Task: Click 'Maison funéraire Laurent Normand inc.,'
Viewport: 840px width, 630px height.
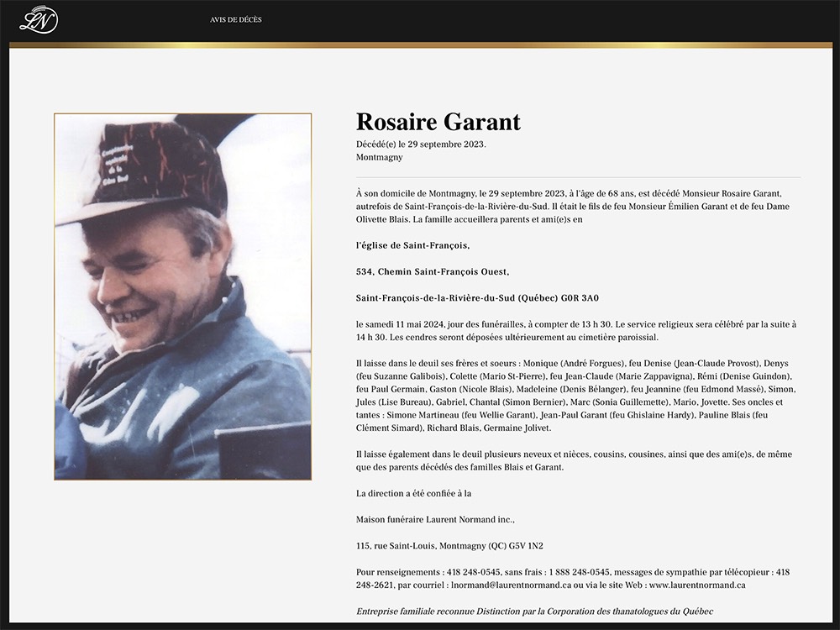Action: click(435, 520)
